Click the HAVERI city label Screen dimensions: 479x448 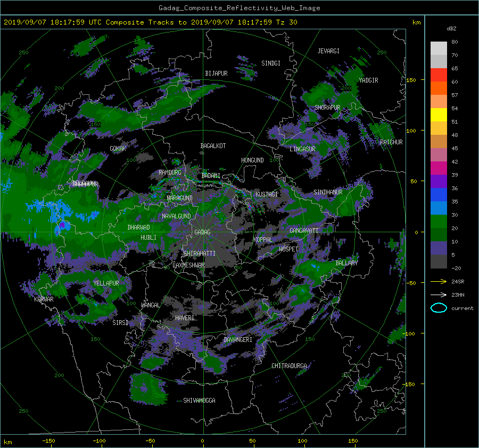185,318
